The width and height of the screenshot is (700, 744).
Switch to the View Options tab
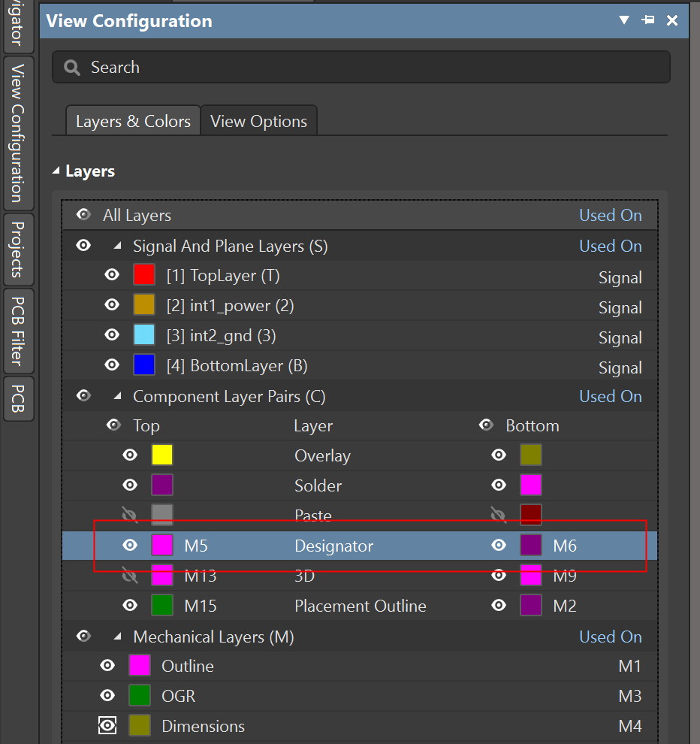pyautogui.click(x=258, y=120)
